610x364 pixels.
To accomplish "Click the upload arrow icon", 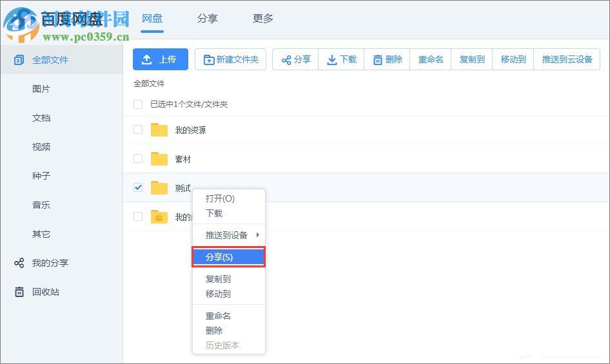I will pos(146,59).
